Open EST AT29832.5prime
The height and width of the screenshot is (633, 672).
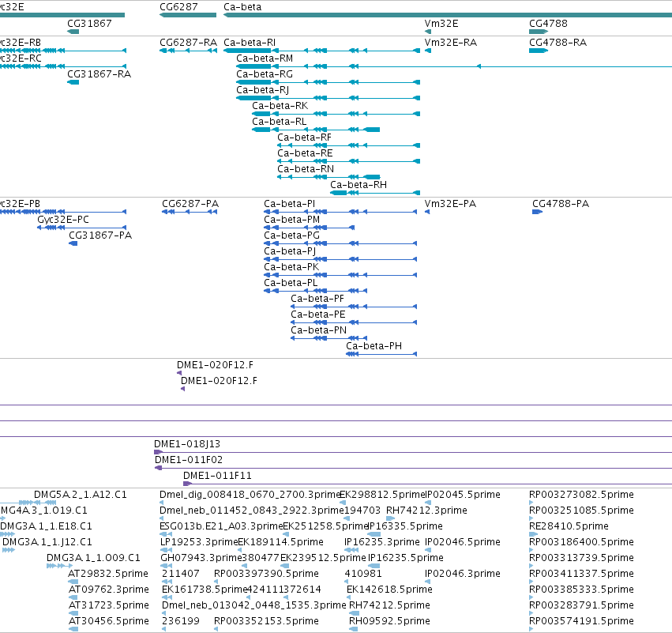tap(108, 574)
